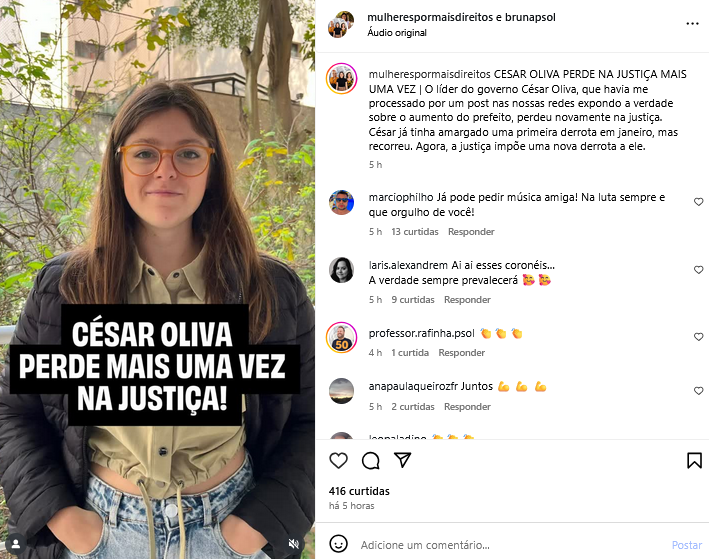Image resolution: width=709 pixels, height=559 pixels.
Task: Open professor.rafinha.psol's profile picture
Action: 341,337
